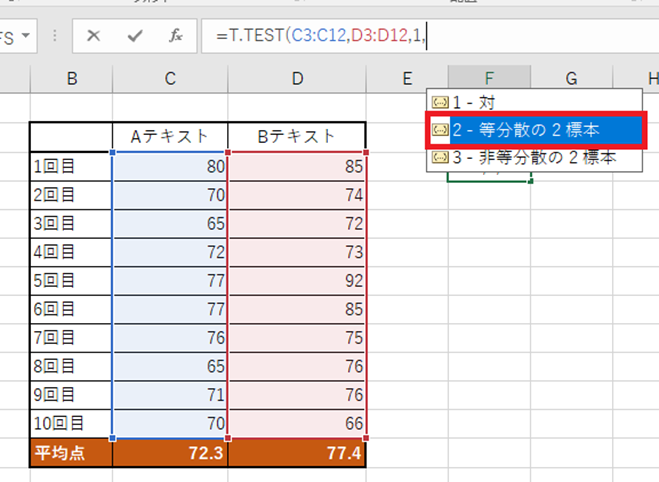Viewport: 659px width, 482px height.
Task: Select the 5回目 row label cell
Action: pos(71,281)
